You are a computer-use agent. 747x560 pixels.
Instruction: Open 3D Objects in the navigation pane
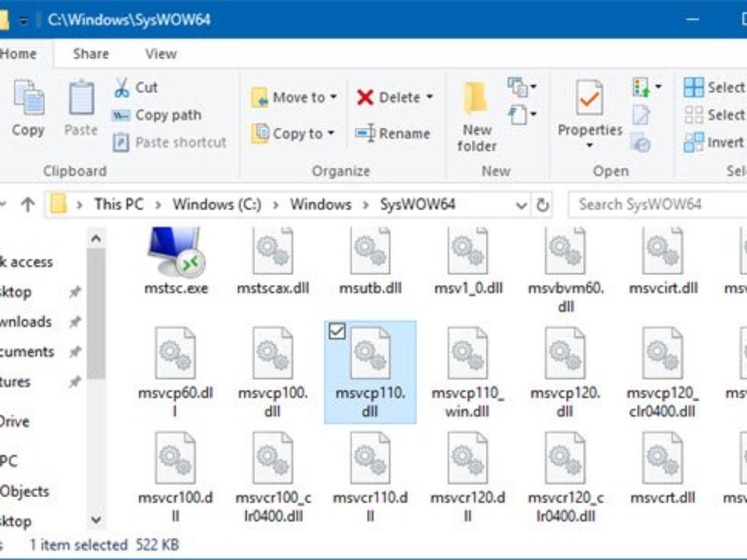[x=24, y=491]
